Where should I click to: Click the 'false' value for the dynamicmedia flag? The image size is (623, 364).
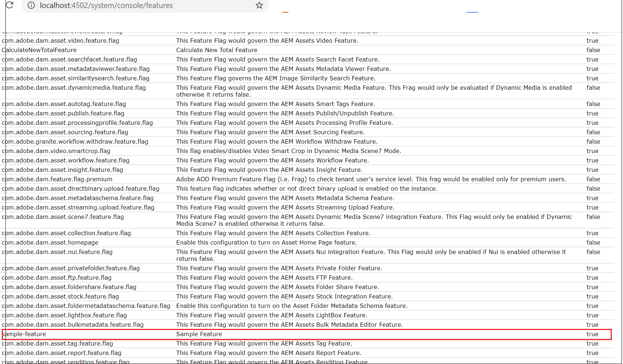tap(593, 88)
